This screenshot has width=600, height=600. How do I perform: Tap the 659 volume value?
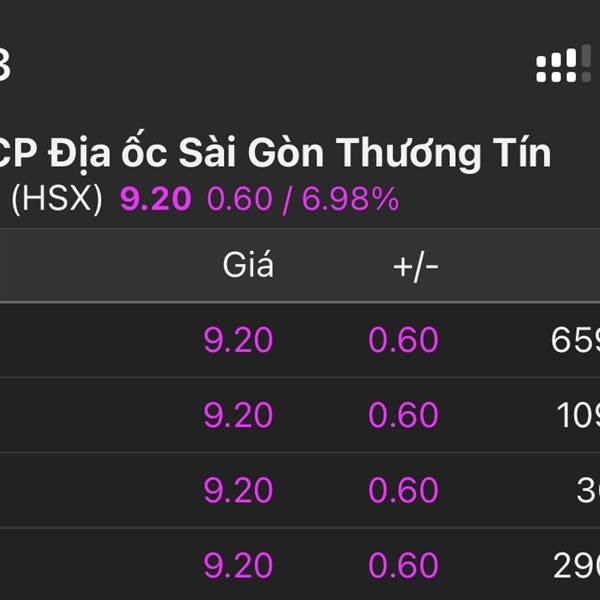(x=575, y=340)
